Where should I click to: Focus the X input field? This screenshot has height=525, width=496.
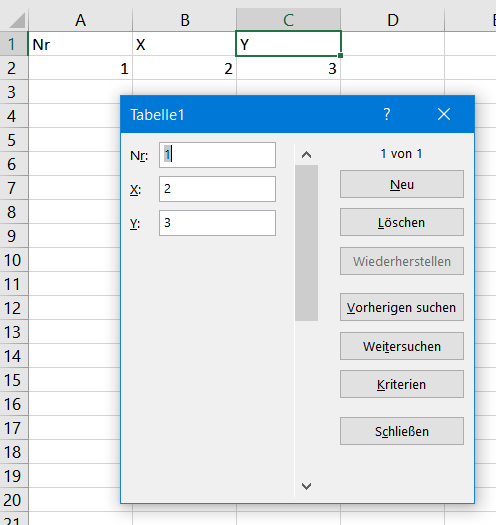coord(217,189)
